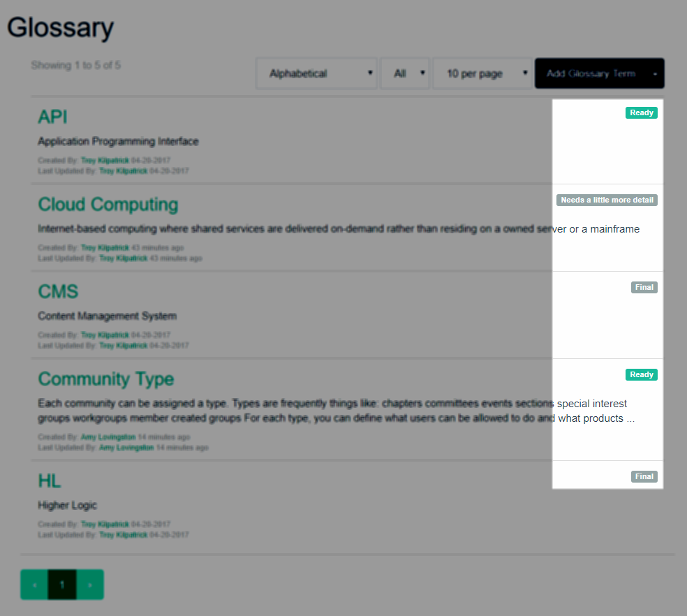Viewport: 687px width, 616px height.
Task: Click the Ready badge on Community Type
Action: click(642, 374)
